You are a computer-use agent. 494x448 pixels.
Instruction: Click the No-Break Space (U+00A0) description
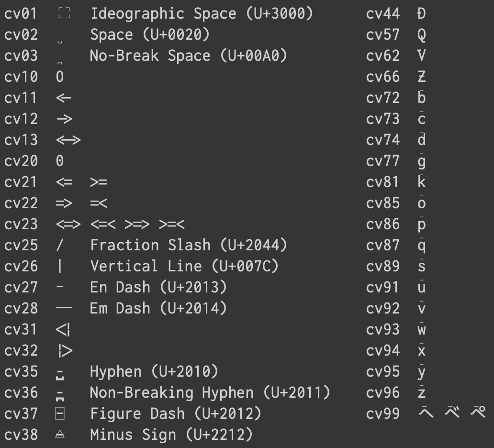coord(189,56)
